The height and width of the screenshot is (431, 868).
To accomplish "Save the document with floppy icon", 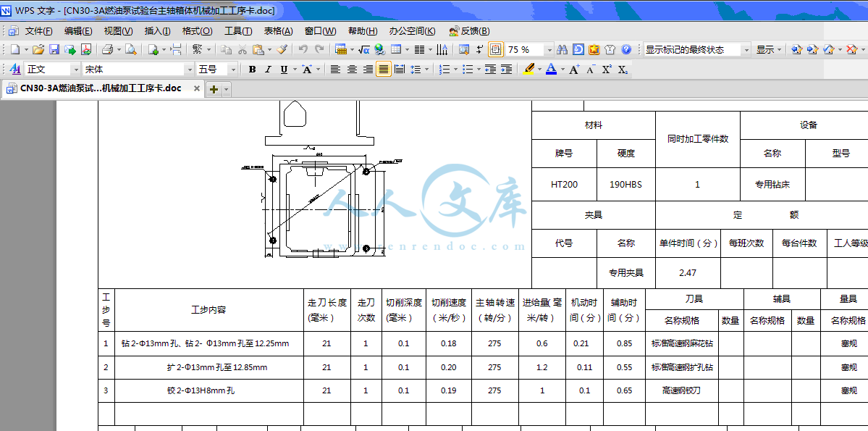I will (x=54, y=50).
